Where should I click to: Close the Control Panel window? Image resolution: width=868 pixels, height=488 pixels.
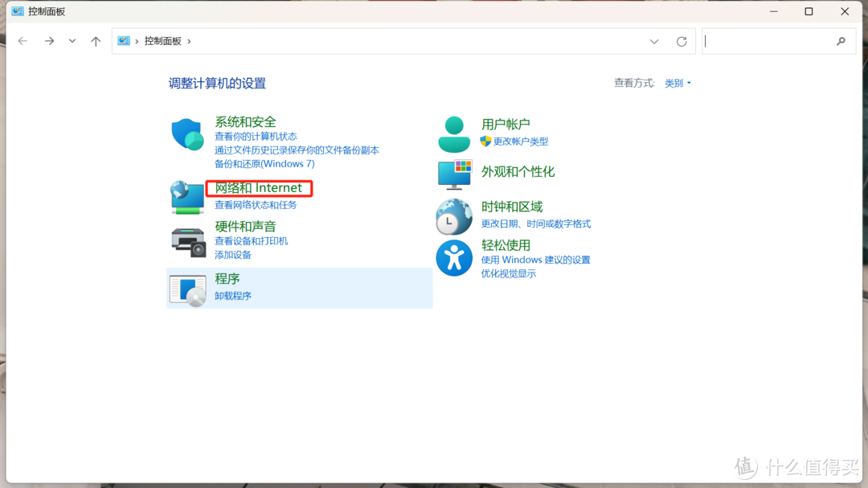[x=845, y=11]
